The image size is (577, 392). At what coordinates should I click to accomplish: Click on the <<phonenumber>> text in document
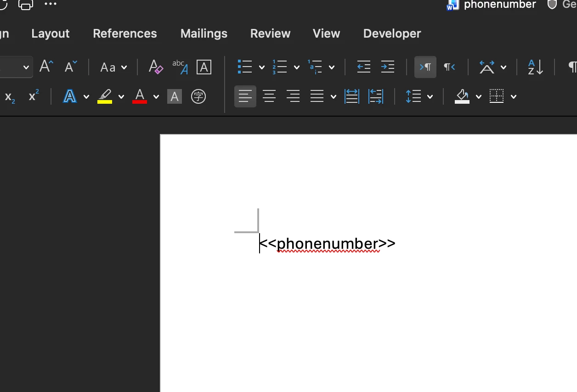(328, 243)
